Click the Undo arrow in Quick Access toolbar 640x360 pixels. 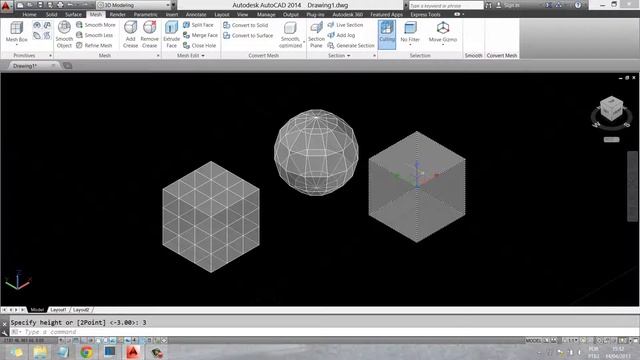coord(70,5)
